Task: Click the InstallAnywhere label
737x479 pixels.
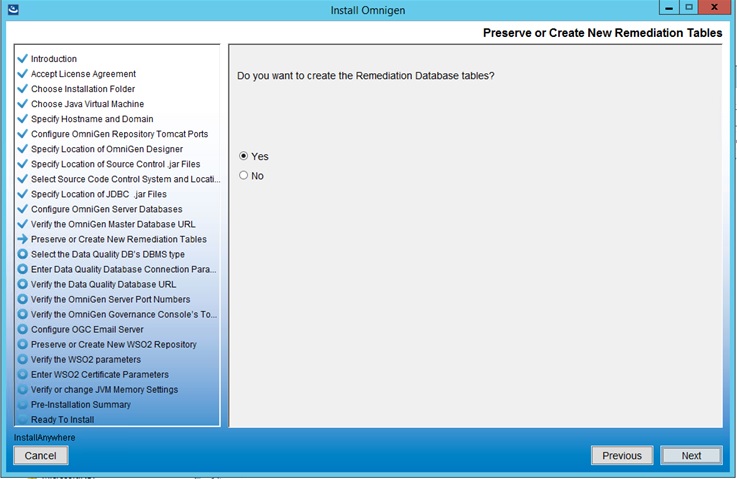Action: [44, 438]
